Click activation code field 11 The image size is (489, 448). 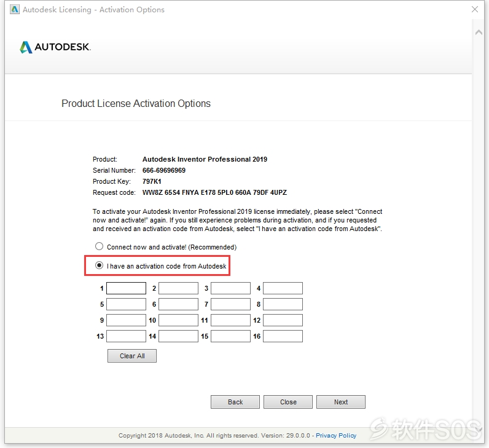[x=230, y=320]
